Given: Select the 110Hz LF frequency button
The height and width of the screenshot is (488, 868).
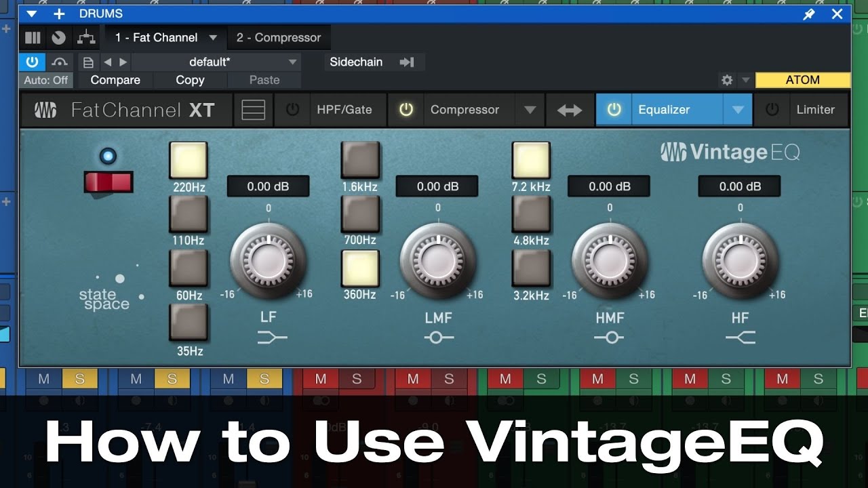Looking at the screenshot, I should coord(188,214).
